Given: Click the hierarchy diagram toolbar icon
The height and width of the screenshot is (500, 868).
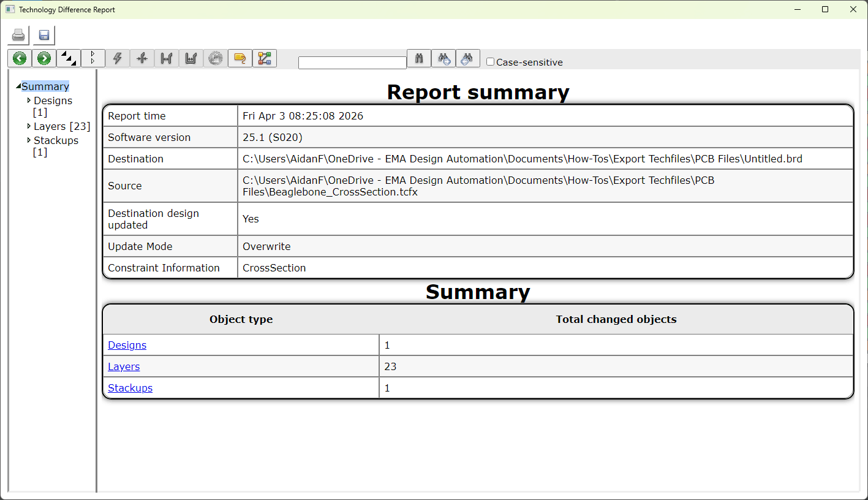Looking at the screenshot, I should (265, 58).
